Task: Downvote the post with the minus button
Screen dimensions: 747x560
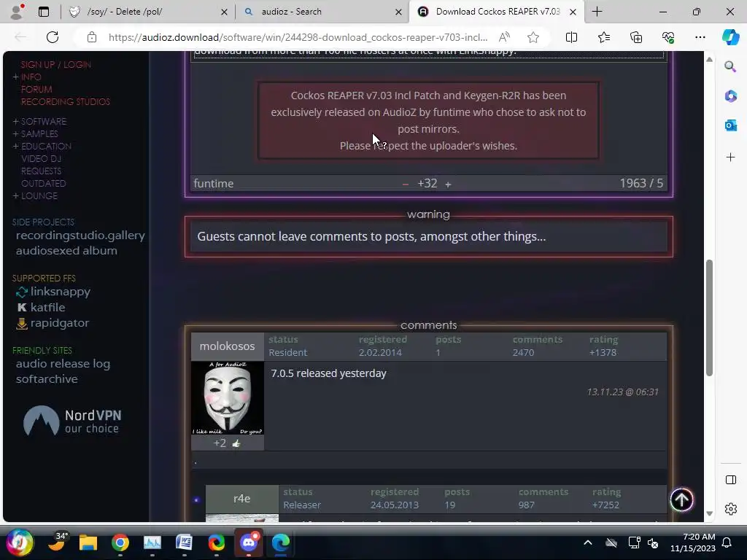Action: point(406,184)
